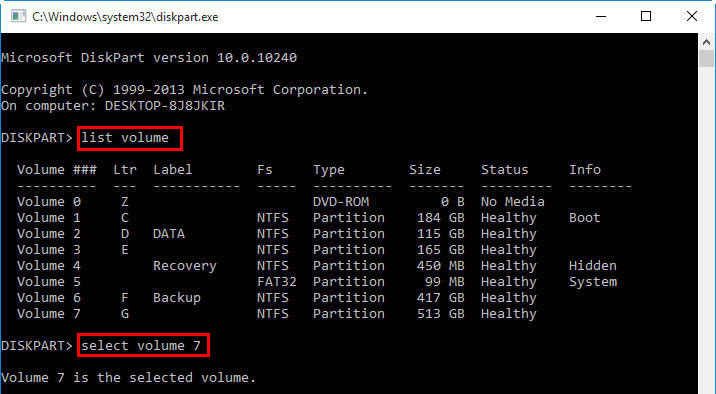Viewport: 716px width, 394px height.
Task: Click the 'DATA' volume label
Action: pyautogui.click(x=169, y=234)
